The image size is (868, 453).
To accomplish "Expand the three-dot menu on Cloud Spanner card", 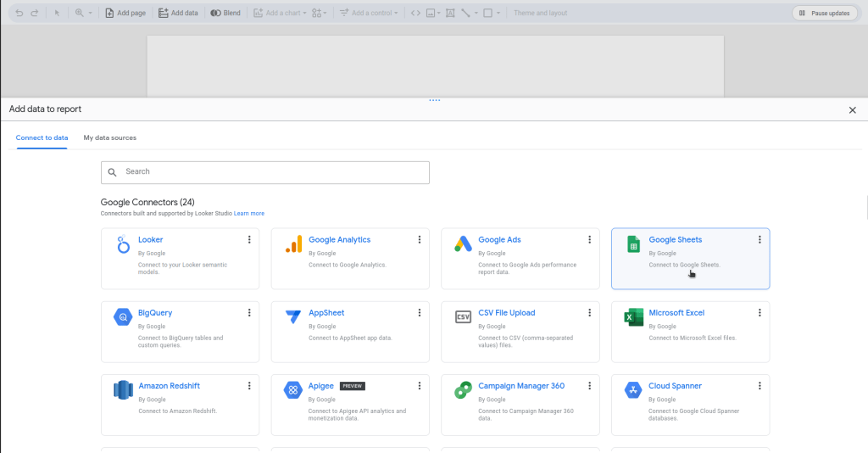I will (759, 386).
